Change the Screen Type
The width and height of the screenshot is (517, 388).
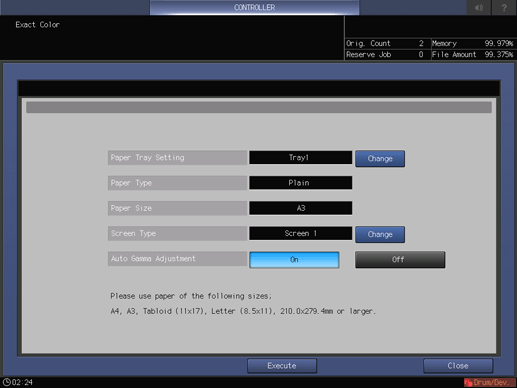[x=380, y=234]
